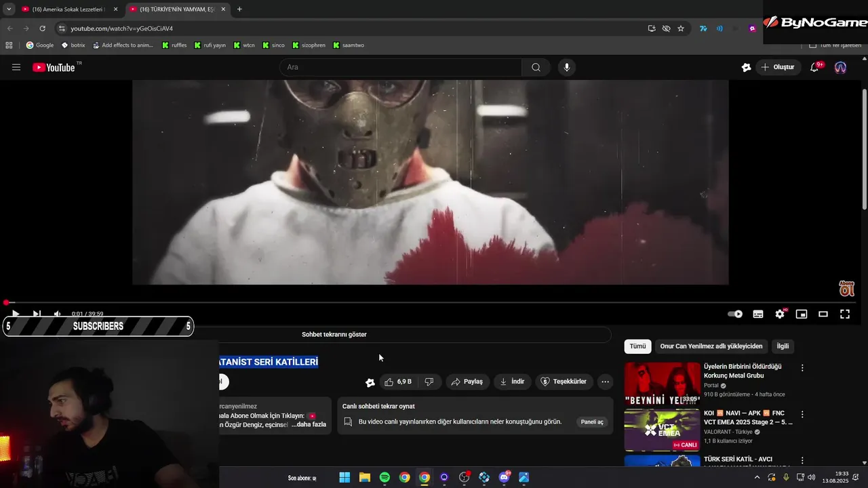Seek along the video progress bar

pyautogui.click(x=431, y=302)
